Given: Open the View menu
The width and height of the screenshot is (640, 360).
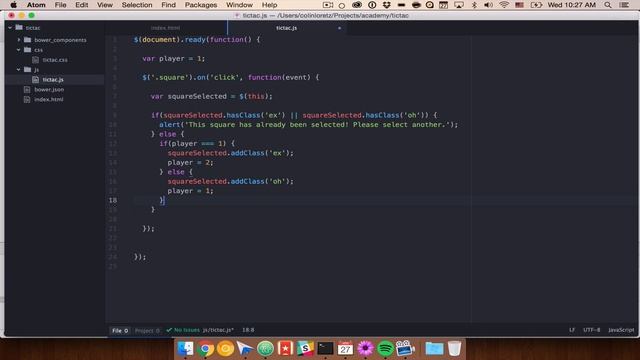Looking at the screenshot, I should 104,5.
